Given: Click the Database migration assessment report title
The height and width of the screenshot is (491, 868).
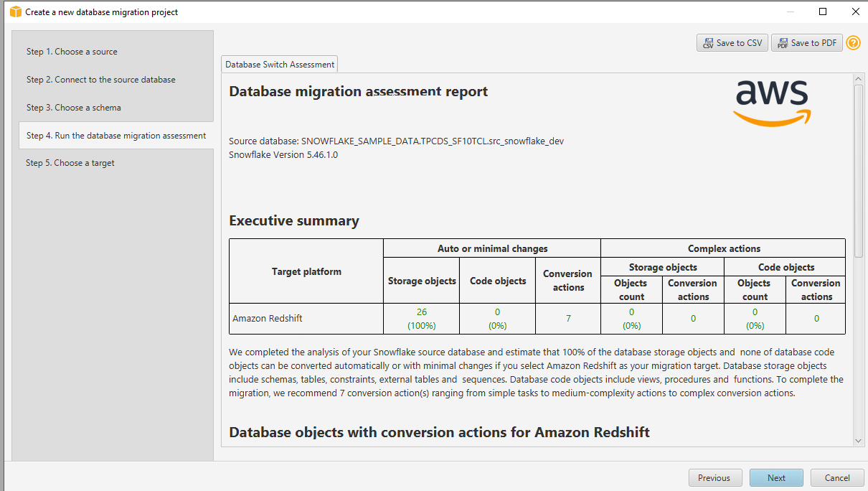Looking at the screenshot, I should coord(359,92).
